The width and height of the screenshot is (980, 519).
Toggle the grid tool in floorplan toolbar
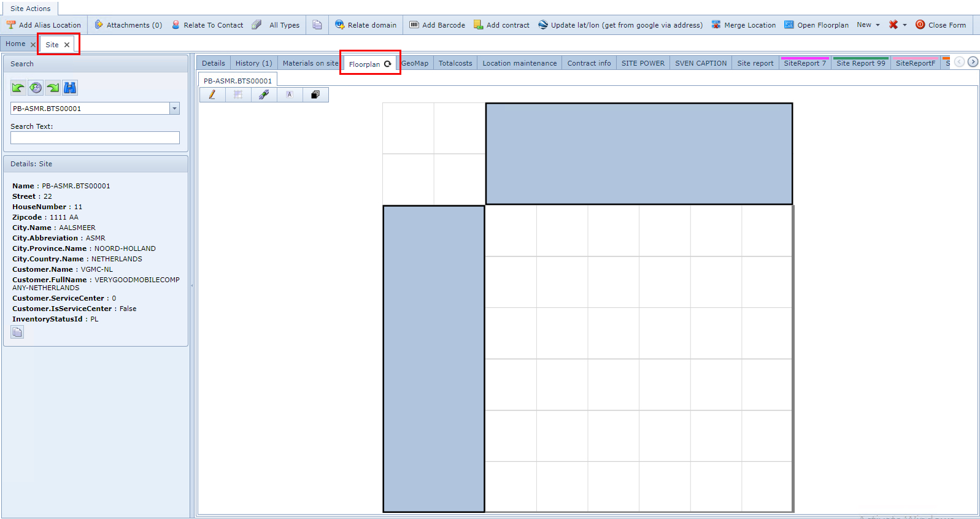click(238, 94)
